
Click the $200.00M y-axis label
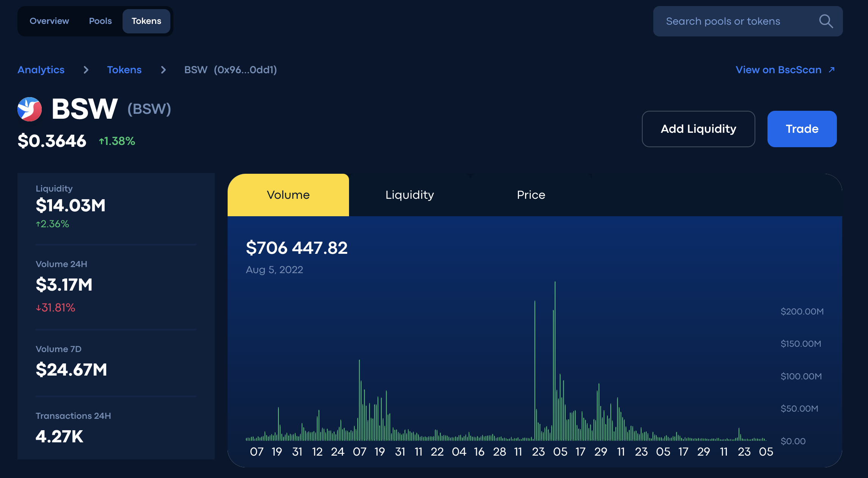point(802,311)
